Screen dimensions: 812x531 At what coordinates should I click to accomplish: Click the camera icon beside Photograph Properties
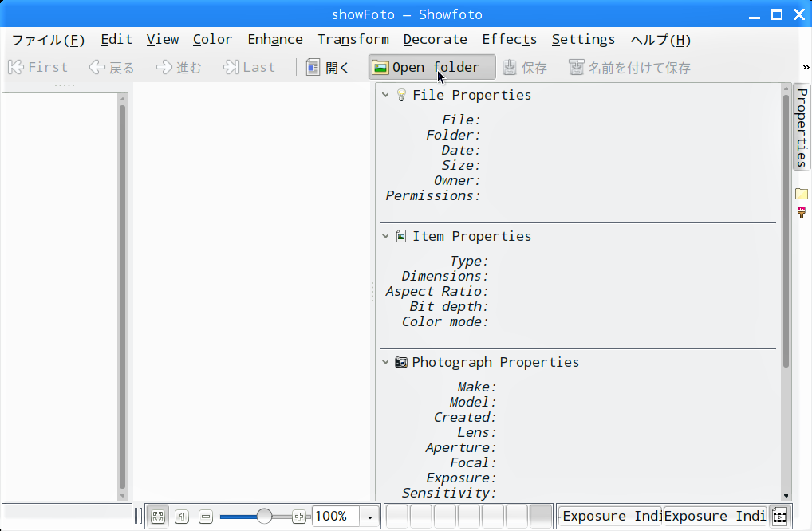[x=401, y=362]
